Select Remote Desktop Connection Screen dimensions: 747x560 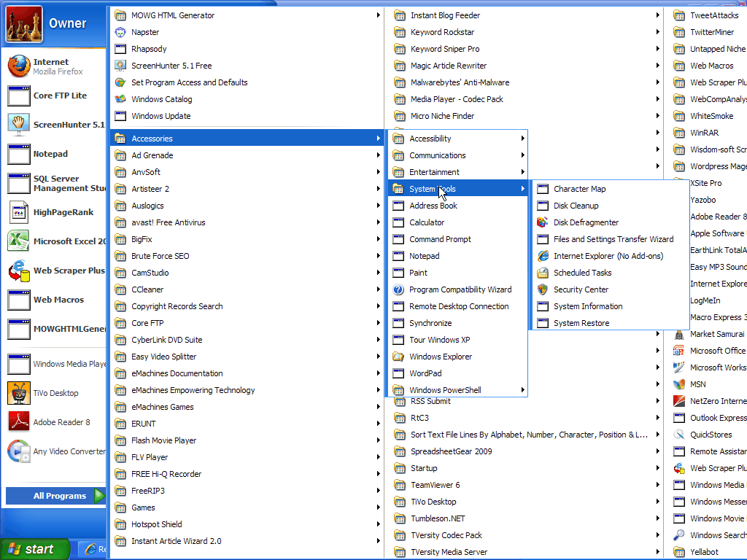click(x=458, y=306)
